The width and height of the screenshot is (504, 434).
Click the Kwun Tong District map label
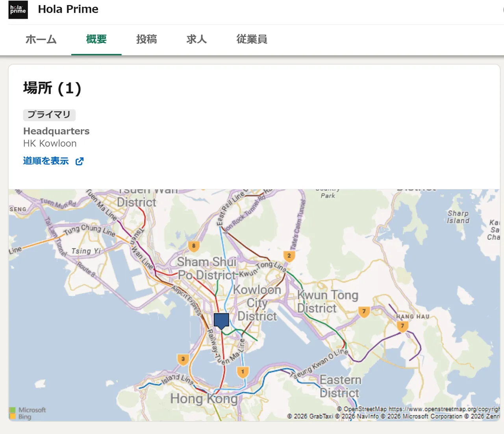tap(328, 301)
